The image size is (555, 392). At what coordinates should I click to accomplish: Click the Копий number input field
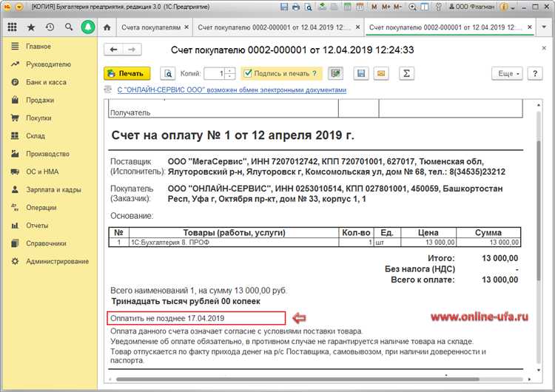(x=215, y=73)
